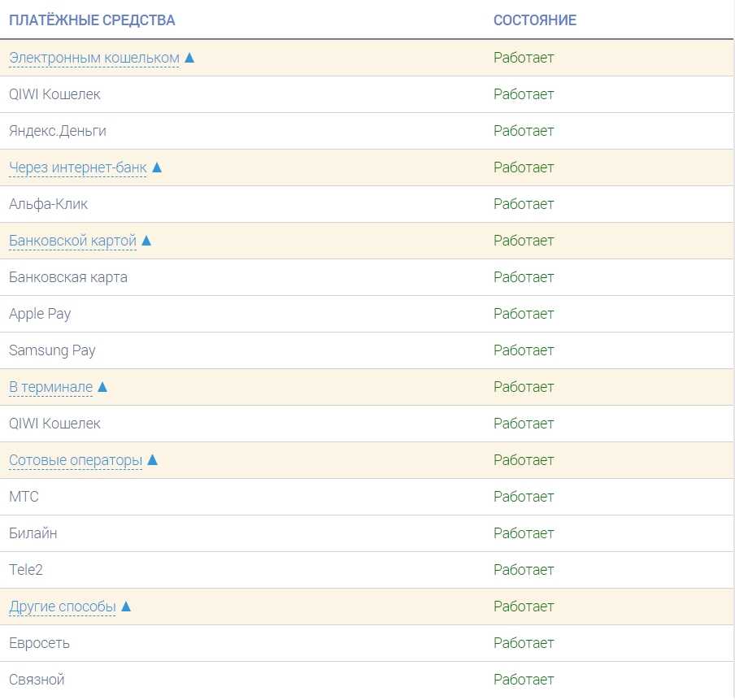735x700 pixels.
Task: Select the Альфа-Клик row
Action: (48, 204)
